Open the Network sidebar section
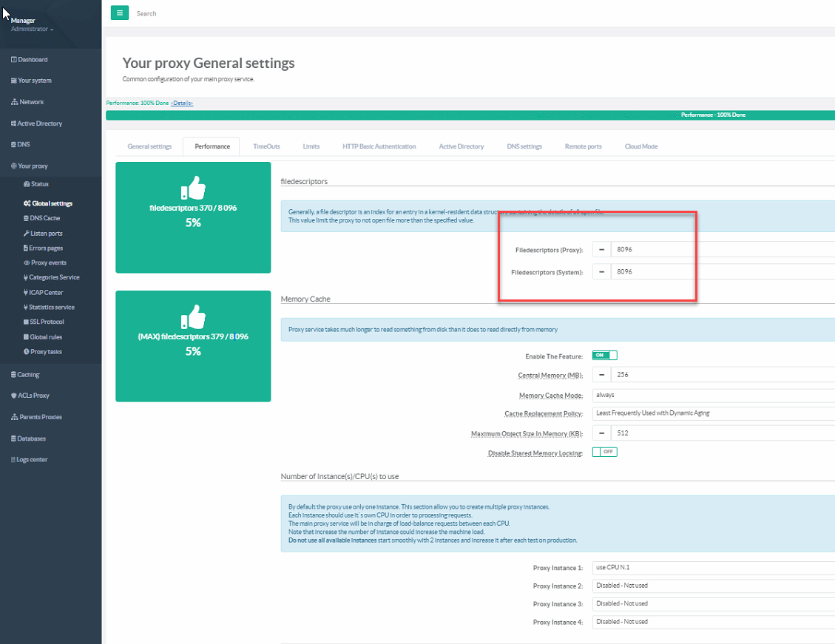Viewport: 835px width, 644px height. click(31, 102)
